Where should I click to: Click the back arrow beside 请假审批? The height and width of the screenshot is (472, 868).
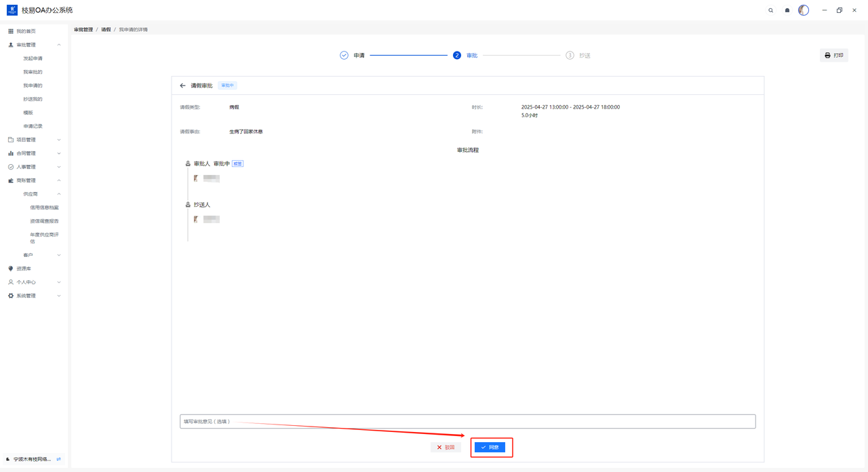pyautogui.click(x=182, y=85)
